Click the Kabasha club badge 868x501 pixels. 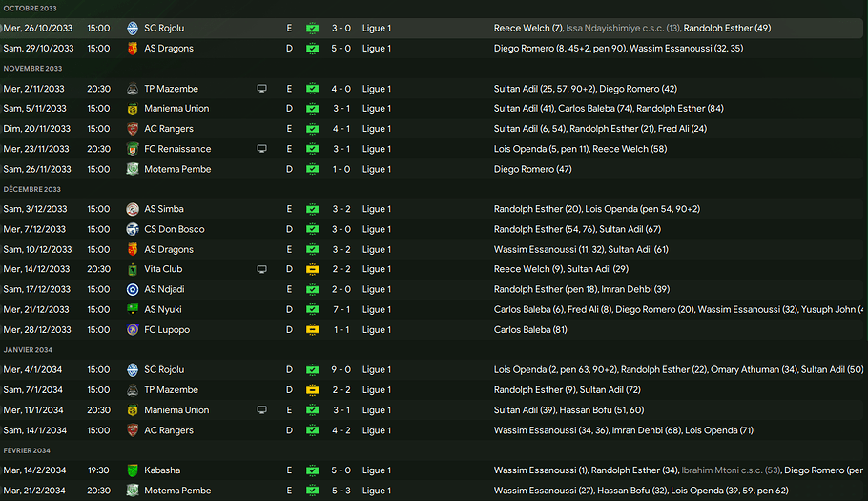click(133, 470)
